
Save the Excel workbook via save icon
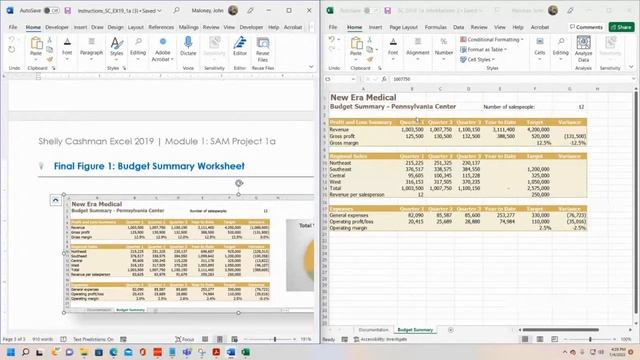[x=388, y=11]
